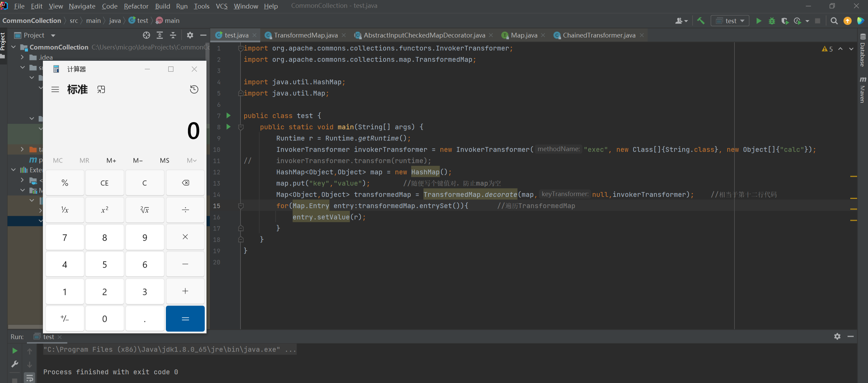Open calculator history icon

click(x=194, y=89)
